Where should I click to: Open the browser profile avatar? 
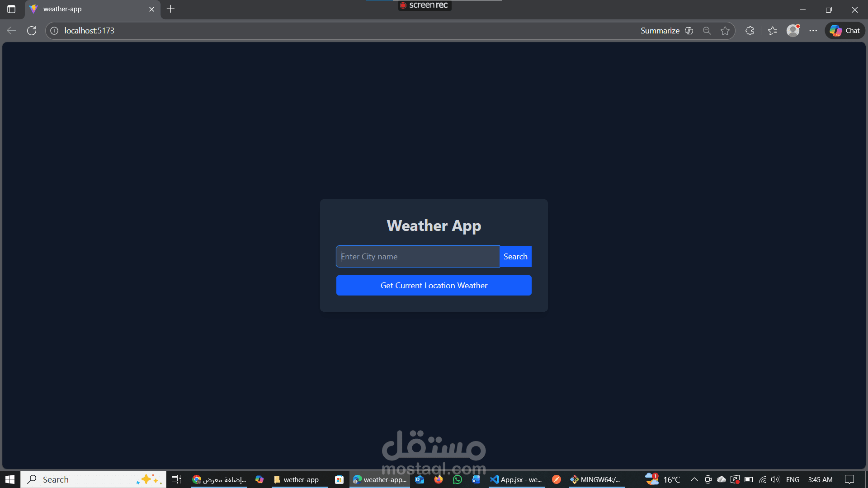[793, 30]
